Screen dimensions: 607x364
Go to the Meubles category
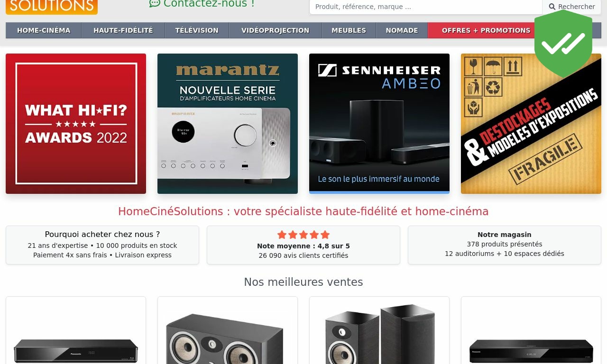(x=349, y=30)
